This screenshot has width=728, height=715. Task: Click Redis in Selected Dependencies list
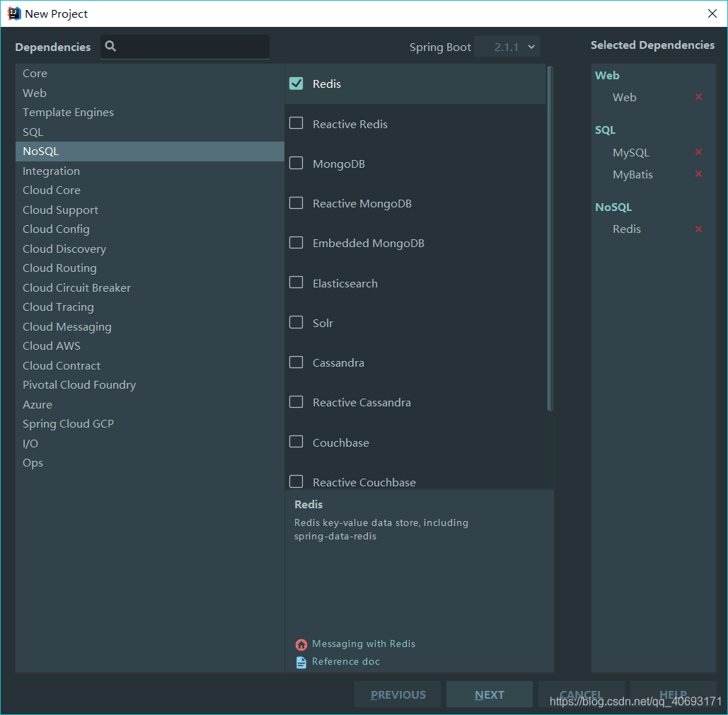point(626,229)
